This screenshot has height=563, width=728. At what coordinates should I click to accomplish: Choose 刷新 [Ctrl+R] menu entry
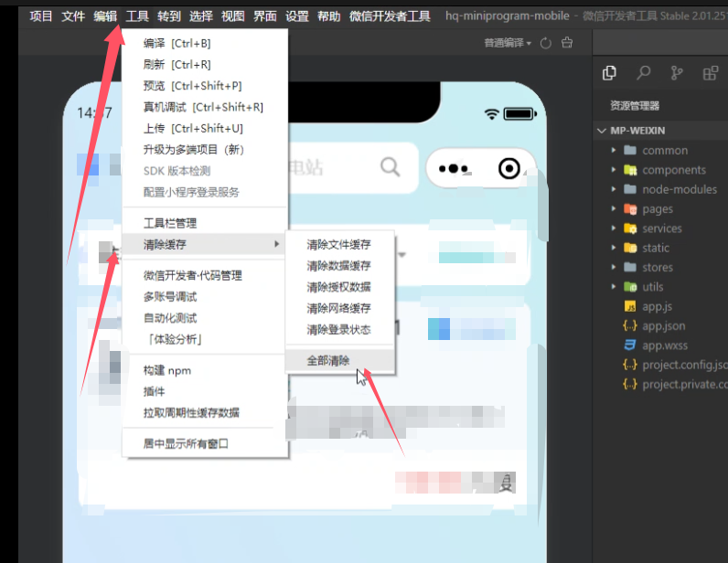click(x=205, y=65)
